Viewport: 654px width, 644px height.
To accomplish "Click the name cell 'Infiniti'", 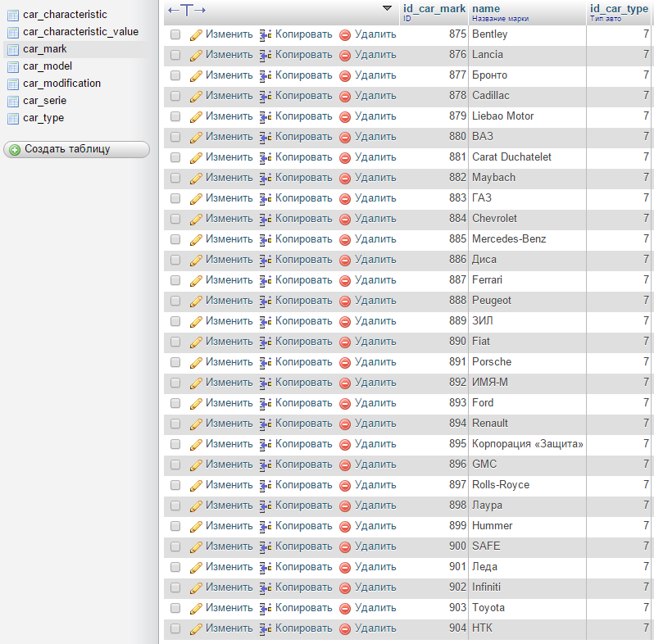I will tap(486, 587).
